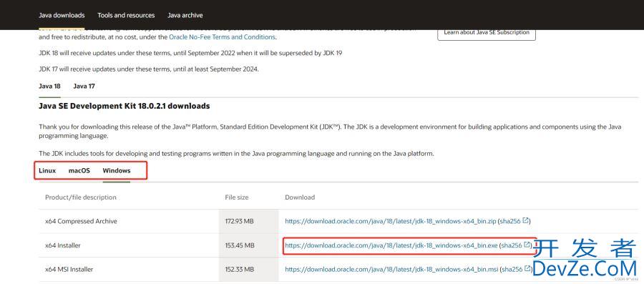Open sha256 link for the MSI installer

[512, 270]
